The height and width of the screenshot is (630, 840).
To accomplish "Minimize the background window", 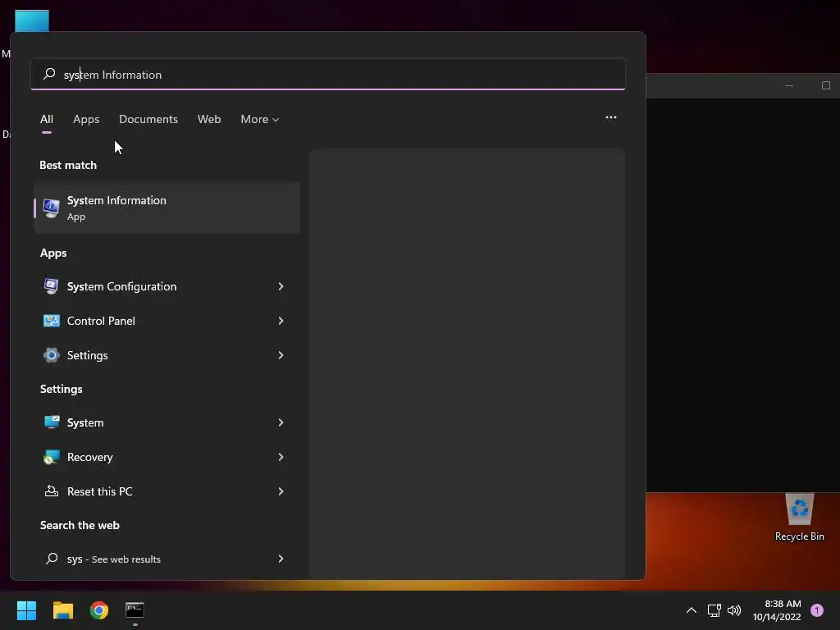I will pyautogui.click(x=788, y=85).
